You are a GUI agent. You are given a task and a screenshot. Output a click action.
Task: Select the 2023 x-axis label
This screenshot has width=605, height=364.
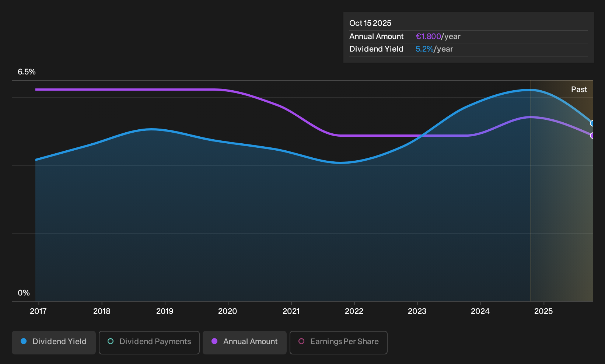click(x=417, y=311)
